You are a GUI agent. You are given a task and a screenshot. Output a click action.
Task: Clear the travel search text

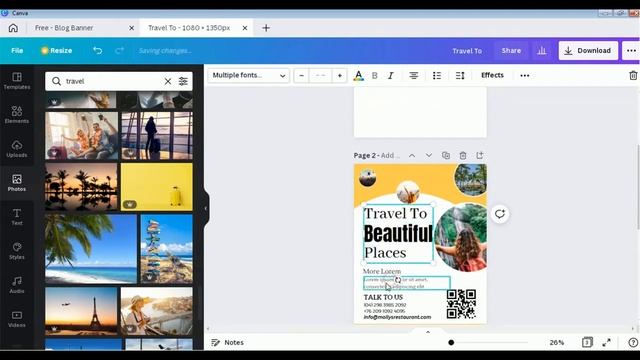click(168, 81)
